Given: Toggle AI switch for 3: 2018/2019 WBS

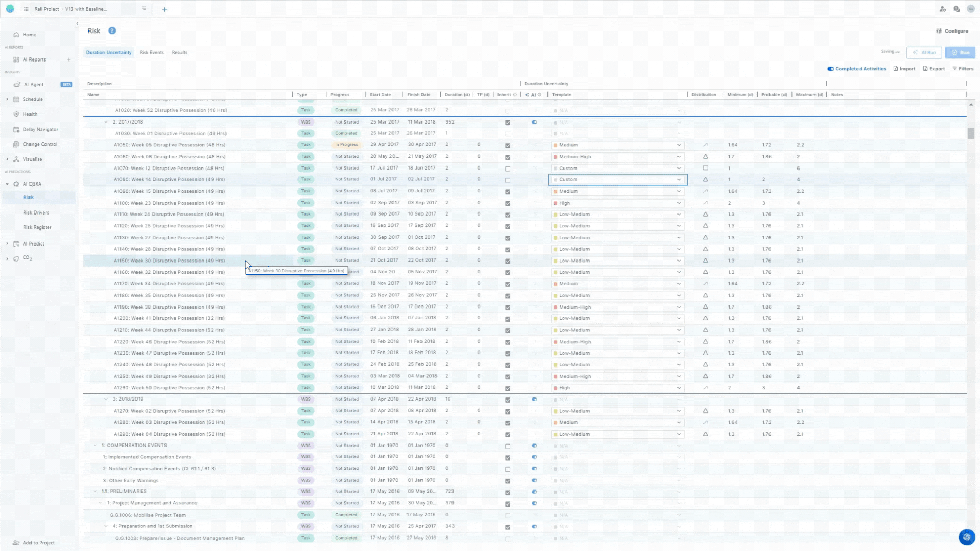Looking at the screenshot, I should pyautogui.click(x=534, y=400).
